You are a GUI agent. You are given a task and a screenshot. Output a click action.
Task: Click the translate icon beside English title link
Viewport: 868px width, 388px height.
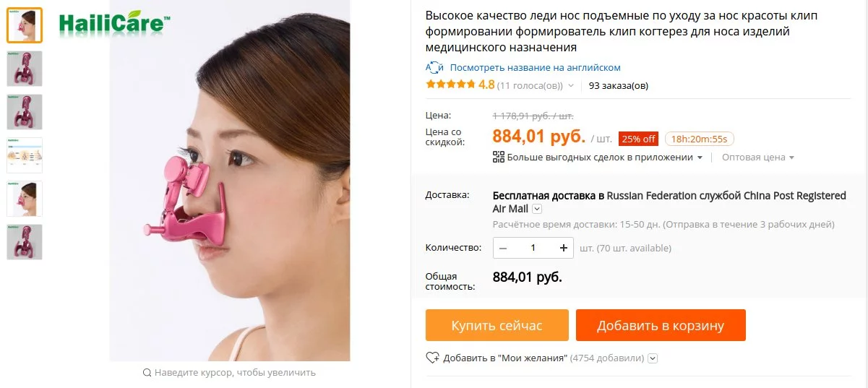point(434,67)
